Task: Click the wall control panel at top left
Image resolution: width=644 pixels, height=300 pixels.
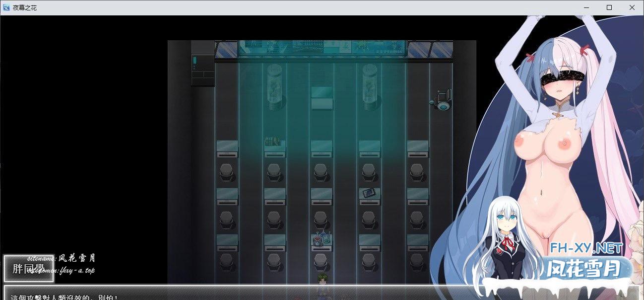Action: pos(202,64)
